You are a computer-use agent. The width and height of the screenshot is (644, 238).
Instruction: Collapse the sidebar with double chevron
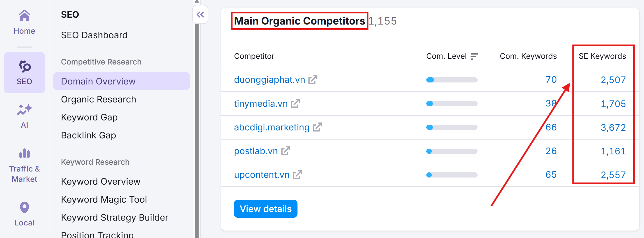point(200,15)
